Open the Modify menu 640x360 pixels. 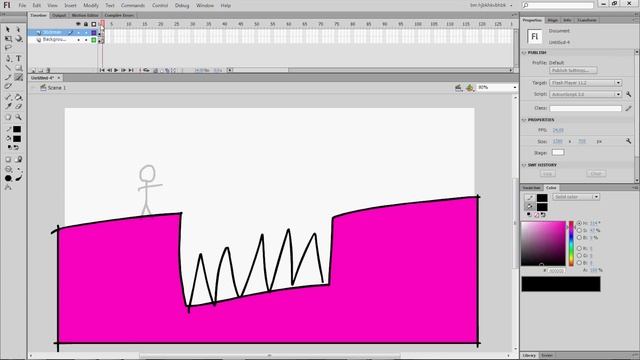pos(91,5)
